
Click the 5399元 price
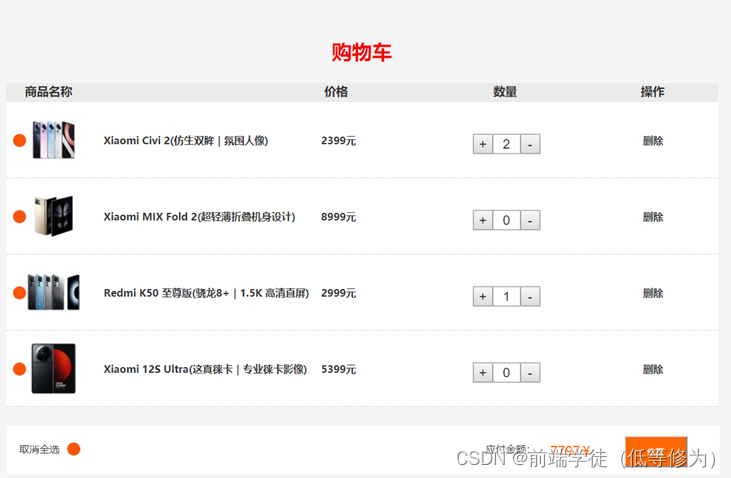338,369
